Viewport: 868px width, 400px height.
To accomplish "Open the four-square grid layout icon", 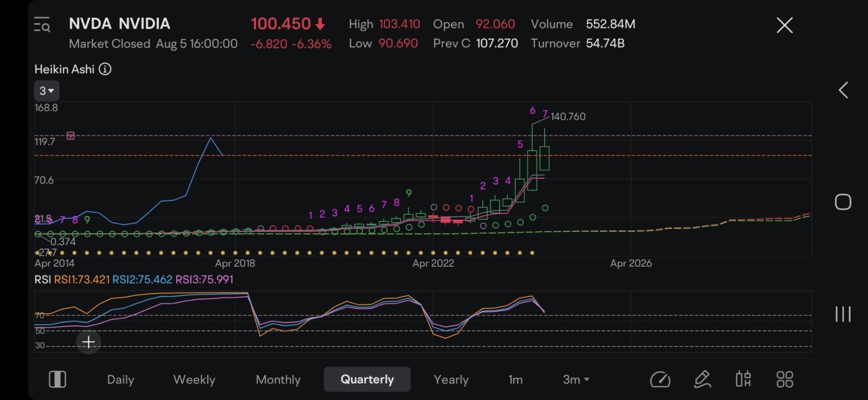I will point(784,379).
